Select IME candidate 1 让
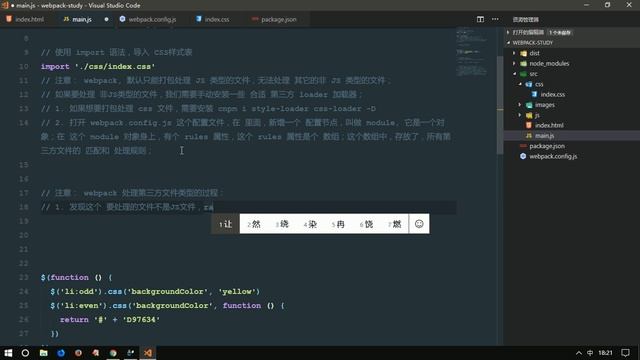The height and width of the screenshot is (360, 640). pos(225,224)
